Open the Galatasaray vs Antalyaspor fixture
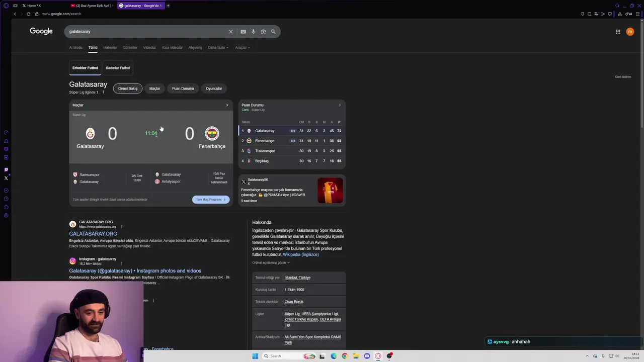The width and height of the screenshot is (644, 362). pos(192,178)
